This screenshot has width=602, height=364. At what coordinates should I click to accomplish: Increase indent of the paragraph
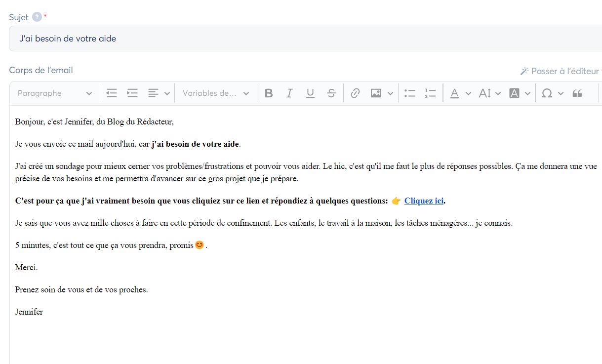(132, 93)
